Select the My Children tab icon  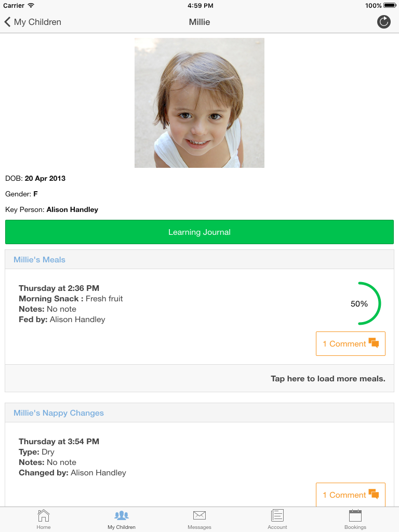(x=122, y=515)
